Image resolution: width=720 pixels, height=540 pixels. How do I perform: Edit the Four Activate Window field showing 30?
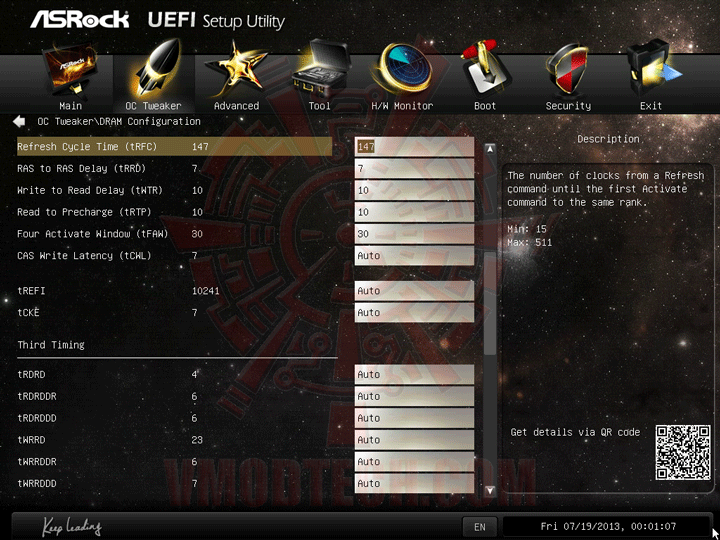click(x=414, y=234)
